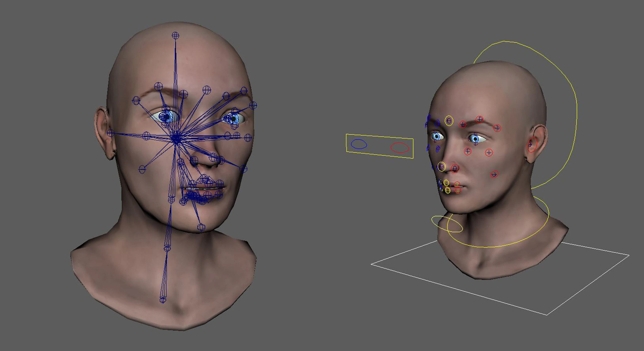Image resolution: width=644 pixels, height=351 pixels.
Task: Select the red ear control curve
Action: pos(532,145)
